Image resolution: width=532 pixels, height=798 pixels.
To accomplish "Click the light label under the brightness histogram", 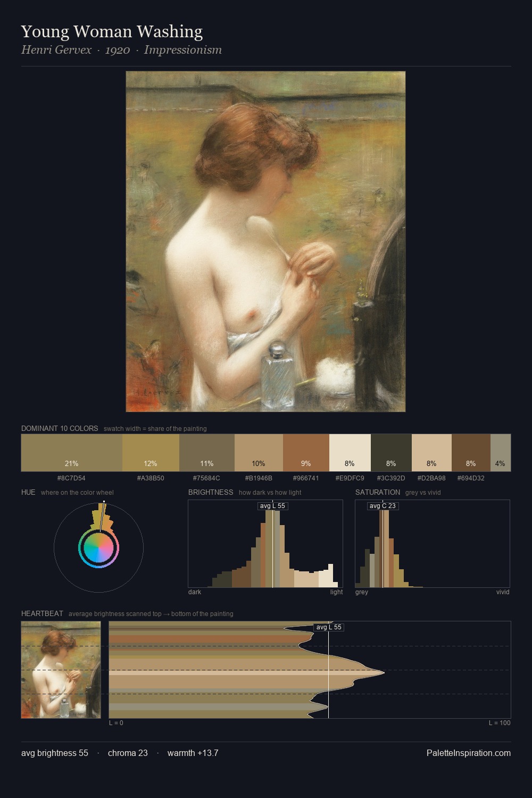I will (x=336, y=592).
